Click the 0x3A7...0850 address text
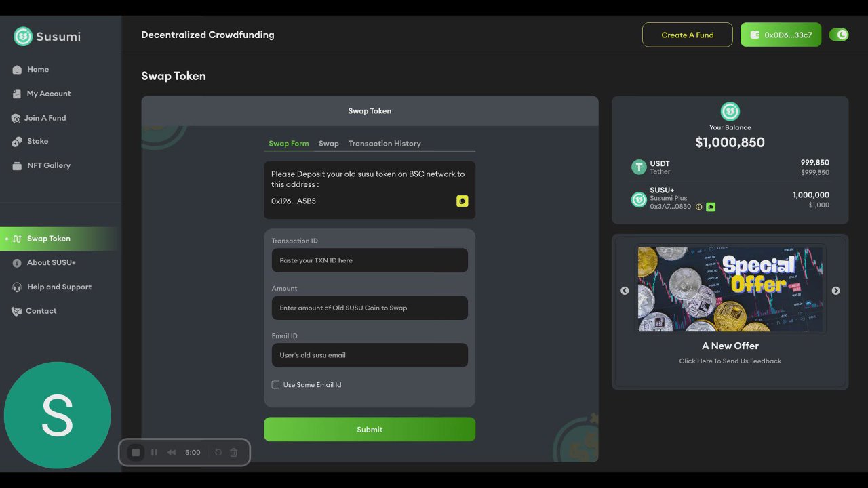This screenshot has height=488, width=868. click(671, 207)
